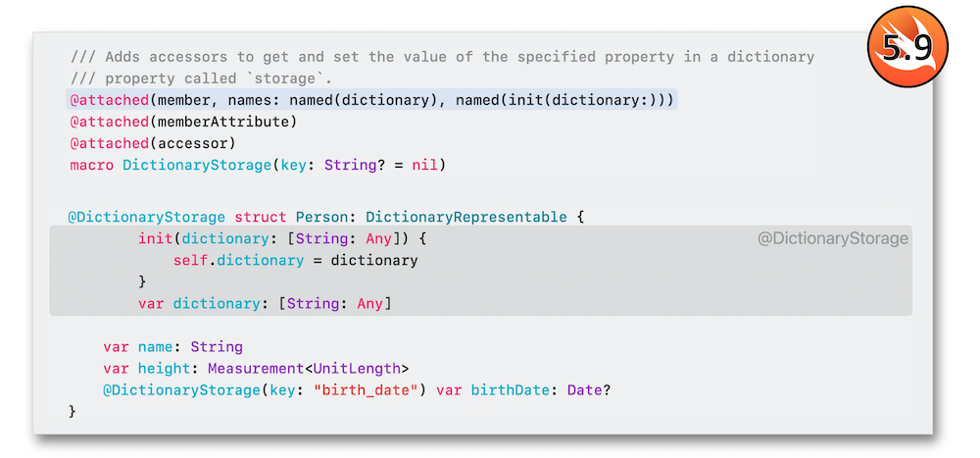This screenshot has height=458, width=980.
Task: Click the Person struct name
Action: [x=321, y=218]
